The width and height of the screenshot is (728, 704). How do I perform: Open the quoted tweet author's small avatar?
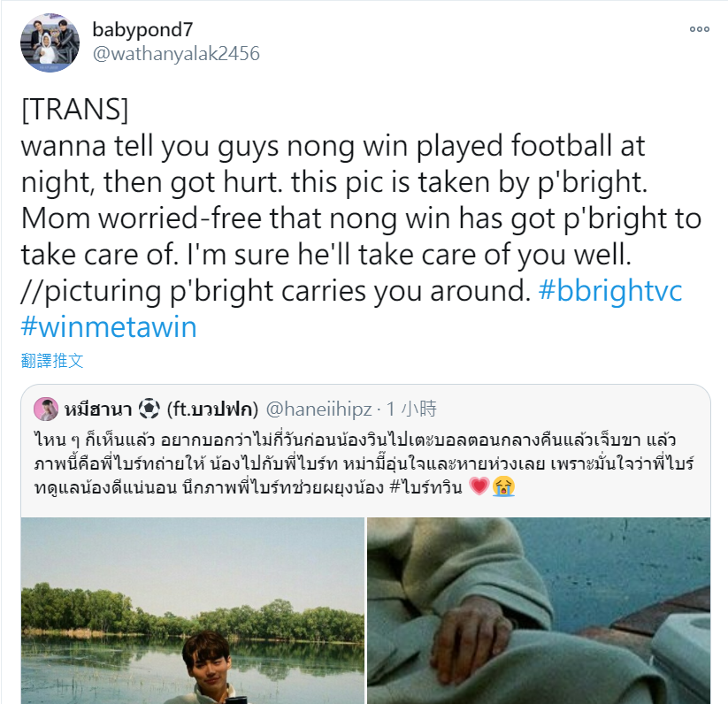(x=46, y=409)
